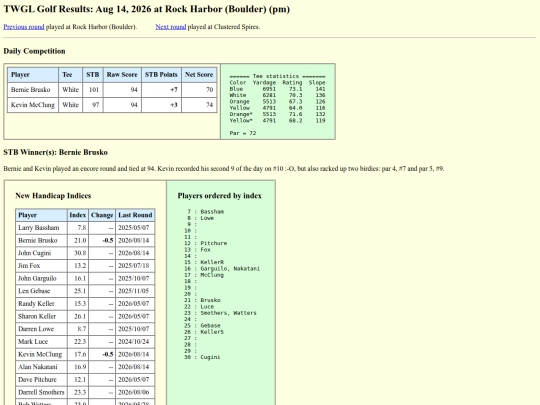Click the Index column header
This screenshot has width=540, height=405.
click(x=78, y=215)
